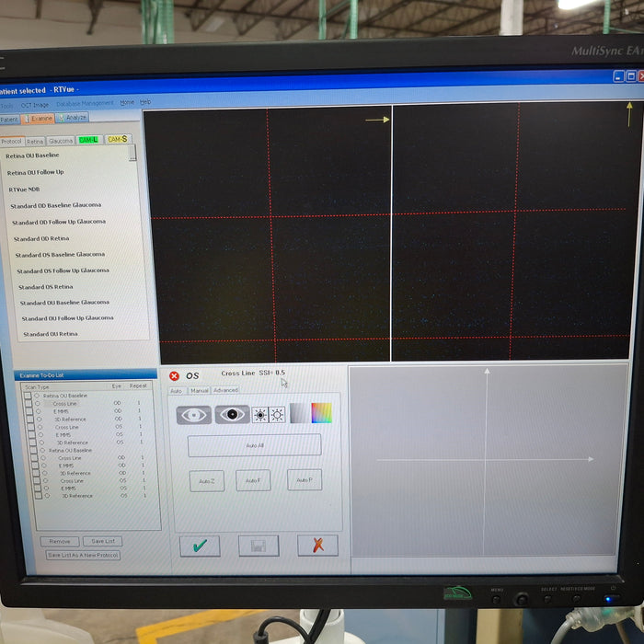
Task: Click the Save List button
Action: (103, 541)
